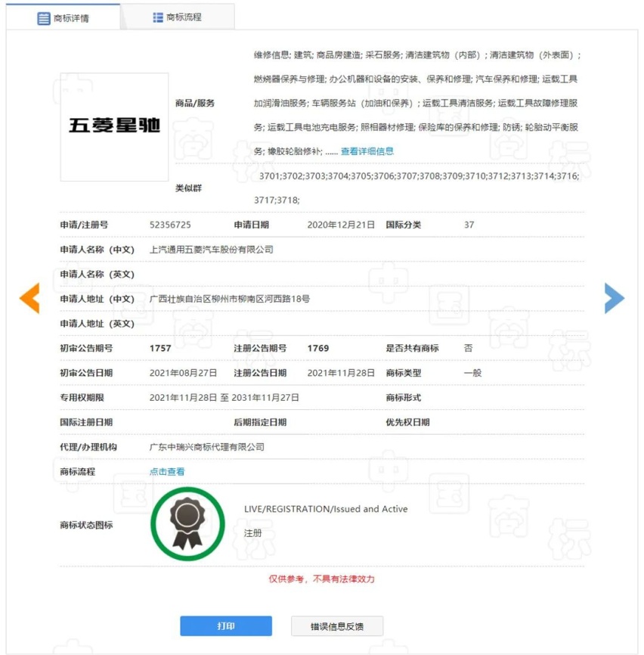Screen dimensions: 644x655
Task: Select applicant name 上汽通用五菱汽车股份有限公司
Action: [x=211, y=250]
